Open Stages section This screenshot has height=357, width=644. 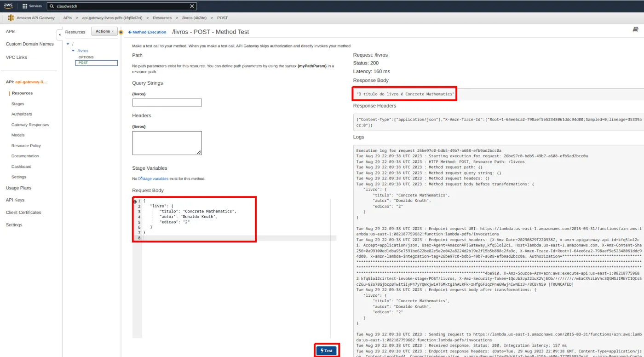click(x=18, y=104)
